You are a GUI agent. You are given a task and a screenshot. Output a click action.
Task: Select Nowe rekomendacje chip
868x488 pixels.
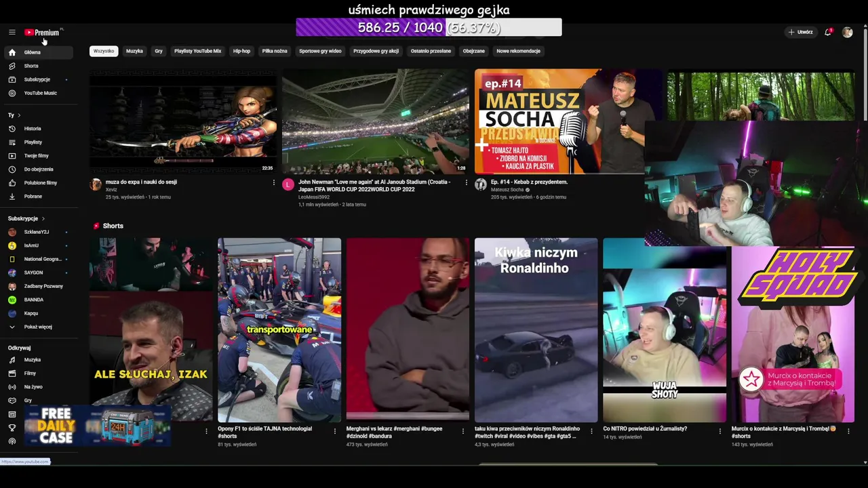tap(518, 51)
